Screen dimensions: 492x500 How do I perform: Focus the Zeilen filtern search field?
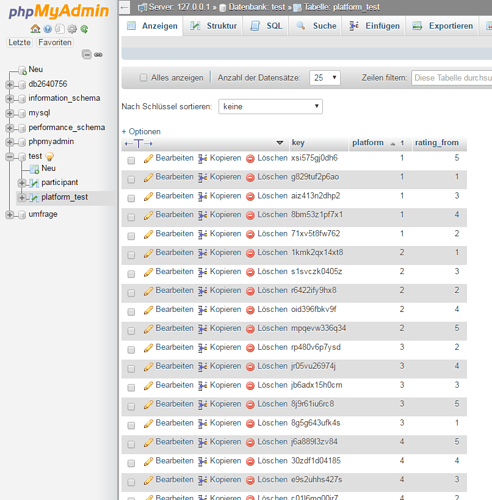[x=452, y=78]
